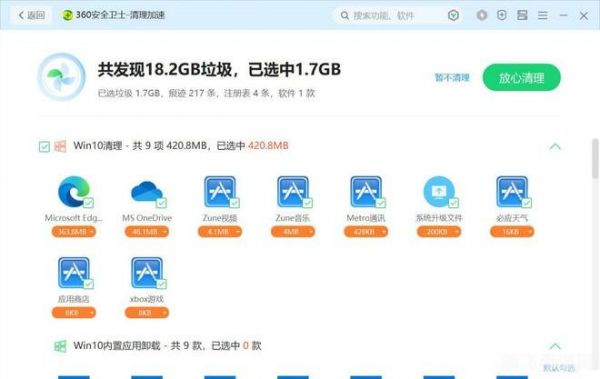600x379 pixels.
Task: Click the headline 共发现18.2GB垃圾
Action: click(165, 70)
